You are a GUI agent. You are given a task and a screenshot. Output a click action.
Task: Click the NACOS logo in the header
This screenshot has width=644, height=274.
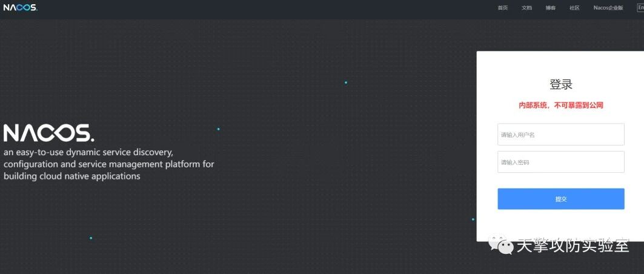click(20, 7)
